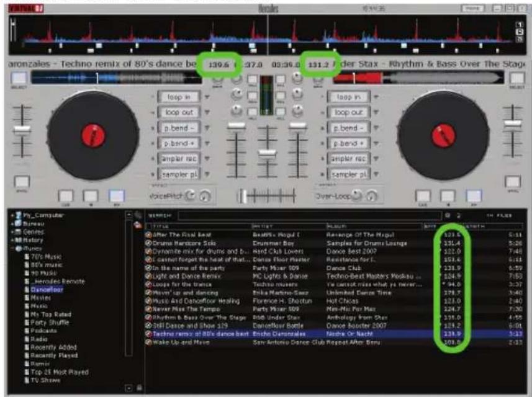Click the round icon left of the Search label
This screenshot has width=532, height=397.
(138, 215)
